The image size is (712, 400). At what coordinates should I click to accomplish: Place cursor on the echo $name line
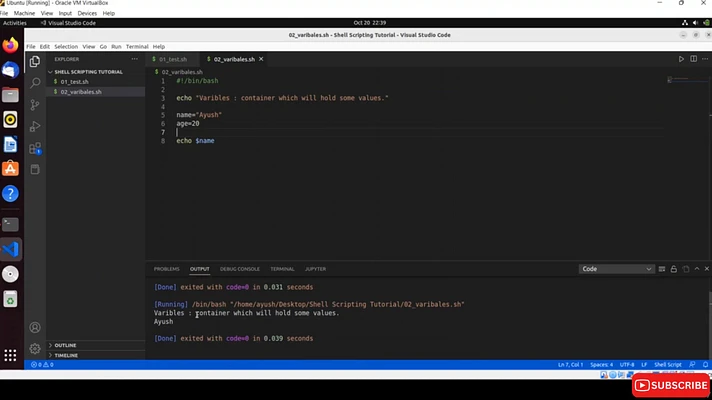(196, 141)
